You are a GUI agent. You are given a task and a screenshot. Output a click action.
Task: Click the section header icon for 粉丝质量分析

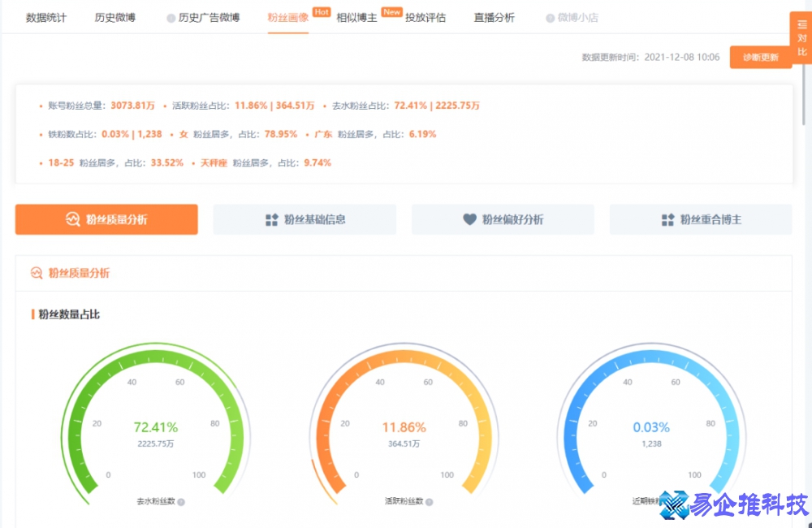point(37,273)
